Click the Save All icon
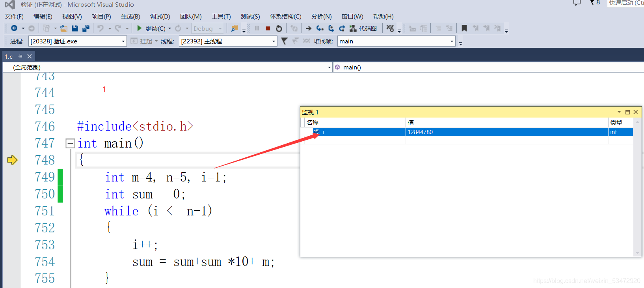 [x=86, y=28]
